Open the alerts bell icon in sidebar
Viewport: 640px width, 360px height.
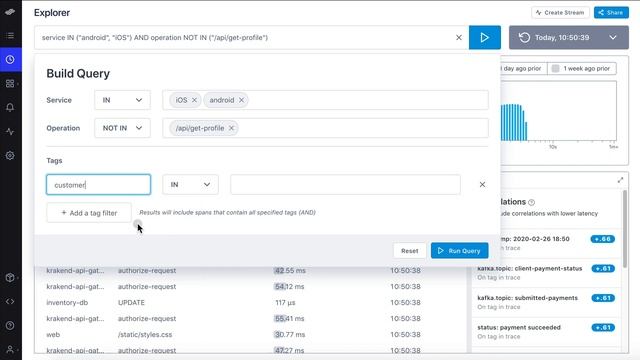(10, 107)
